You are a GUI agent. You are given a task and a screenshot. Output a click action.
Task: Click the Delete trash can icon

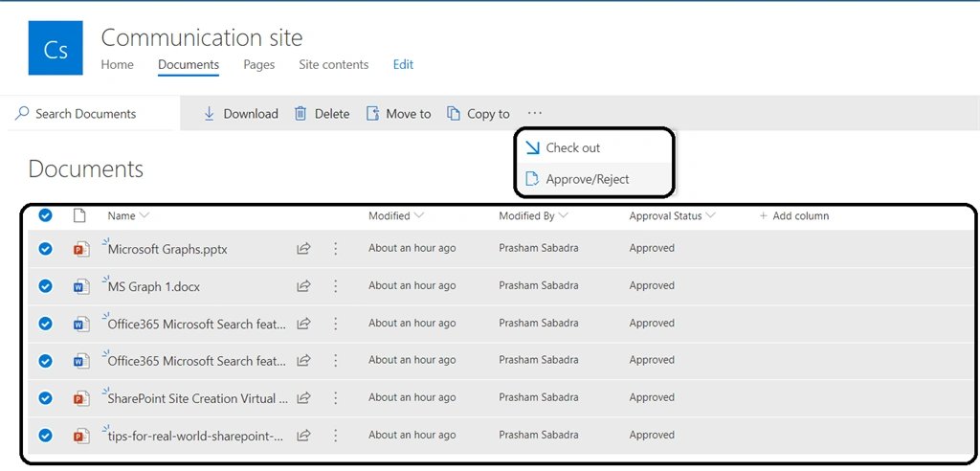[x=301, y=113]
